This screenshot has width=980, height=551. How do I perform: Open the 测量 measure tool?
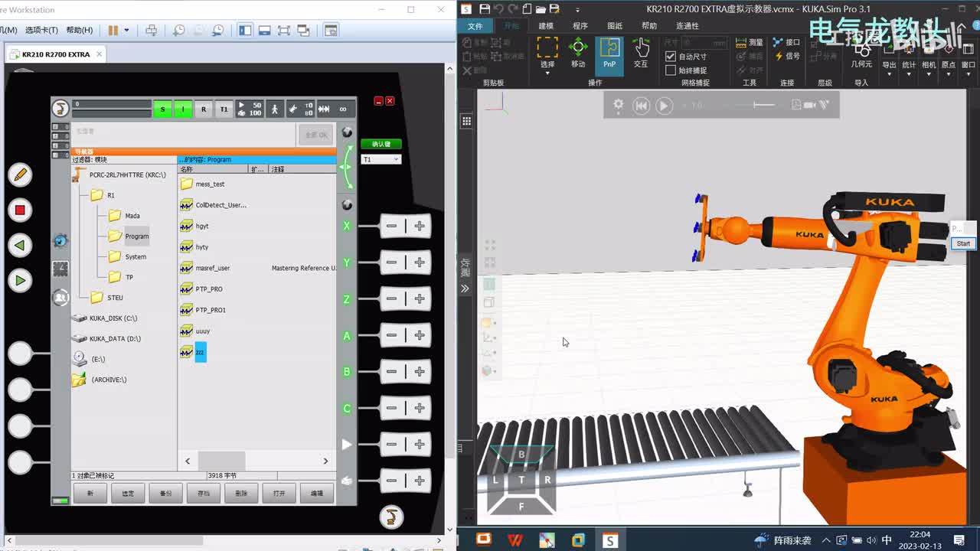(x=750, y=42)
